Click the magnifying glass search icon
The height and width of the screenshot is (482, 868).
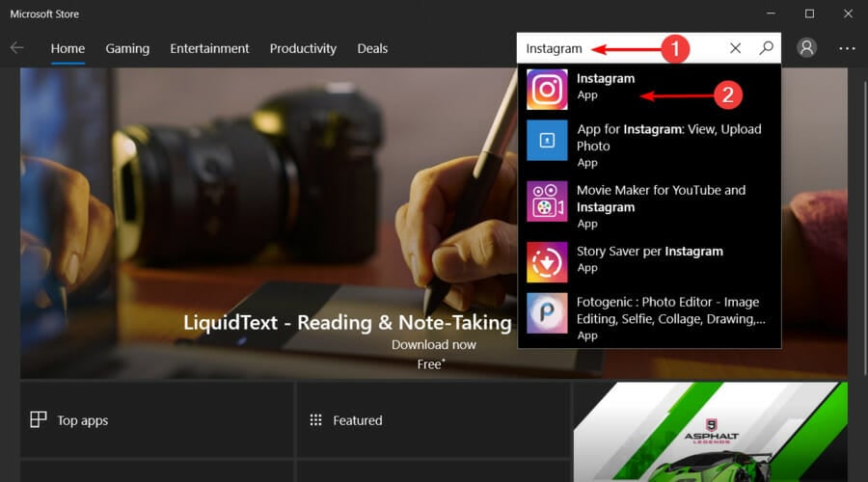(766, 47)
